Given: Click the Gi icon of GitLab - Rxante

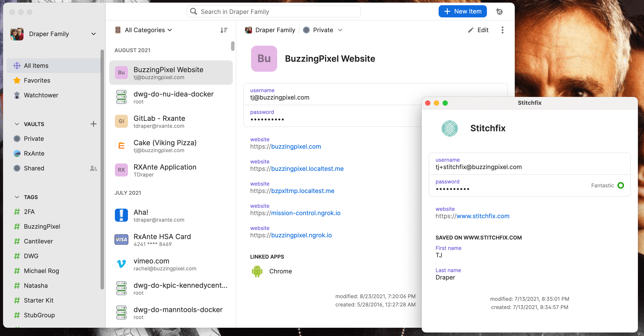Looking at the screenshot, I should (121, 121).
